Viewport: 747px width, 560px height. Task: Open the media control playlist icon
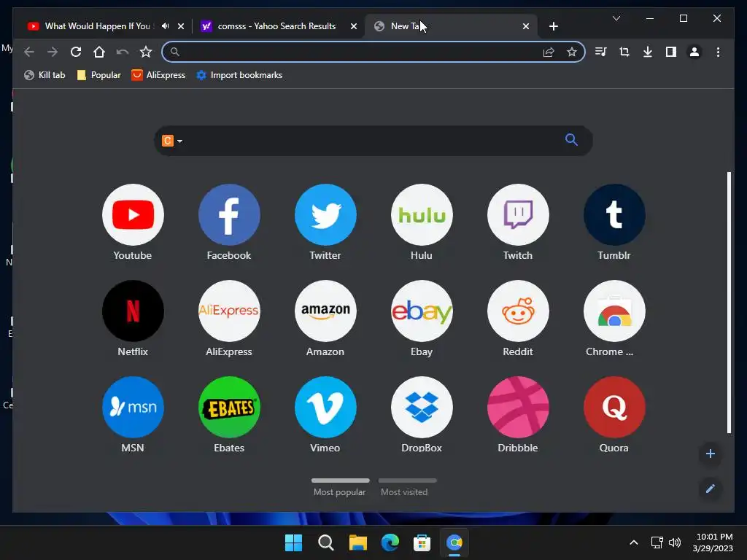tap(601, 52)
